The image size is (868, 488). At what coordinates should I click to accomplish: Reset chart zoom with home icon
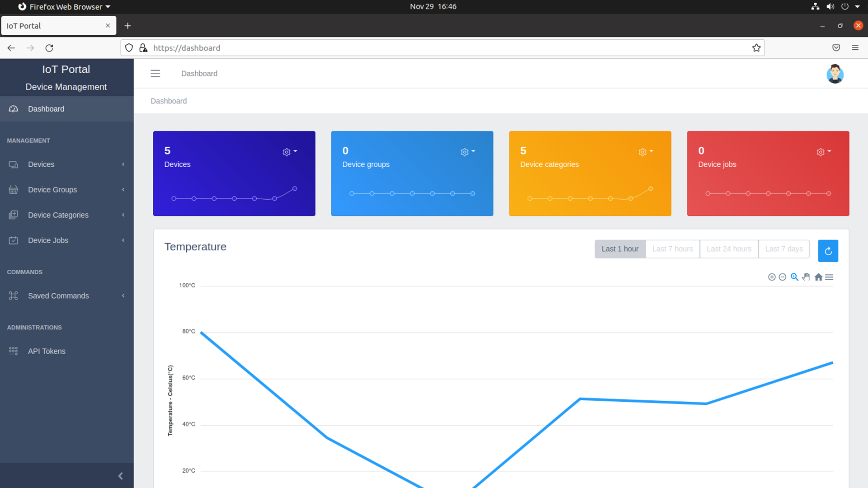point(818,277)
